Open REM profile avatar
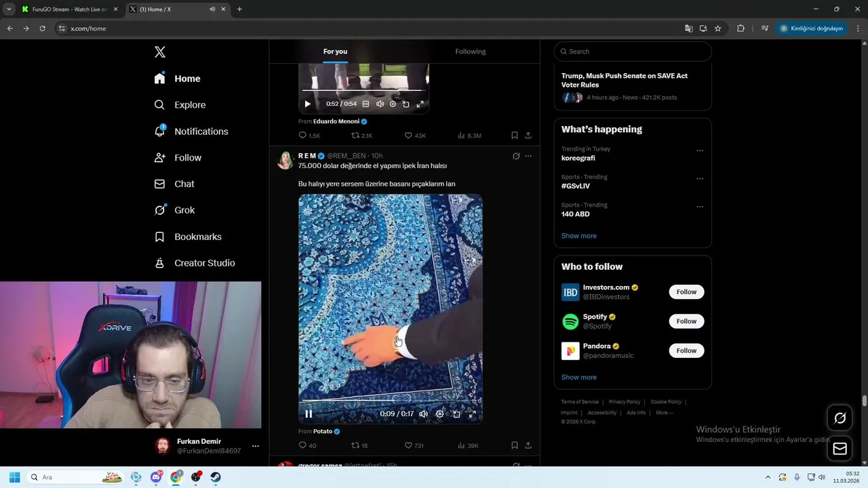Viewport: 868px width, 488px height. tap(285, 160)
